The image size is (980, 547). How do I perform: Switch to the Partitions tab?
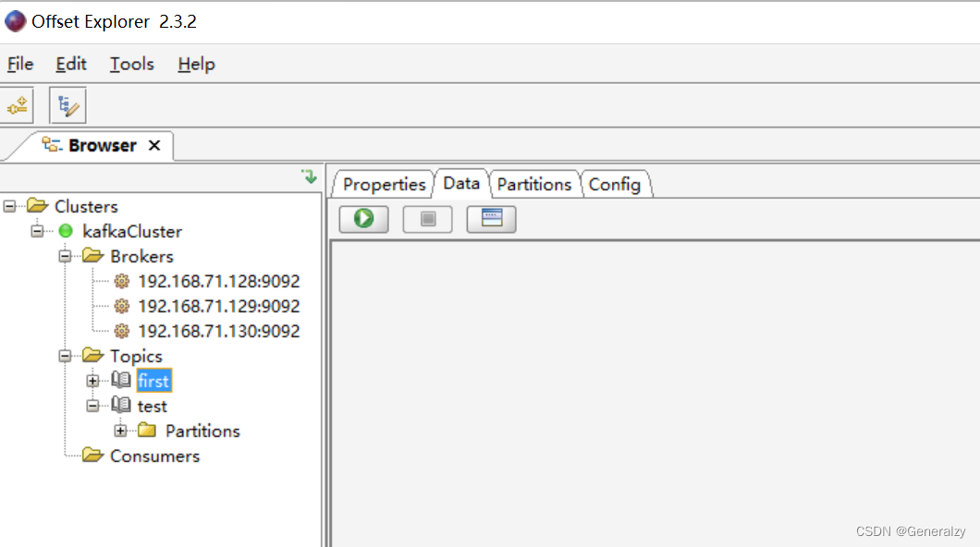coord(533,184)
